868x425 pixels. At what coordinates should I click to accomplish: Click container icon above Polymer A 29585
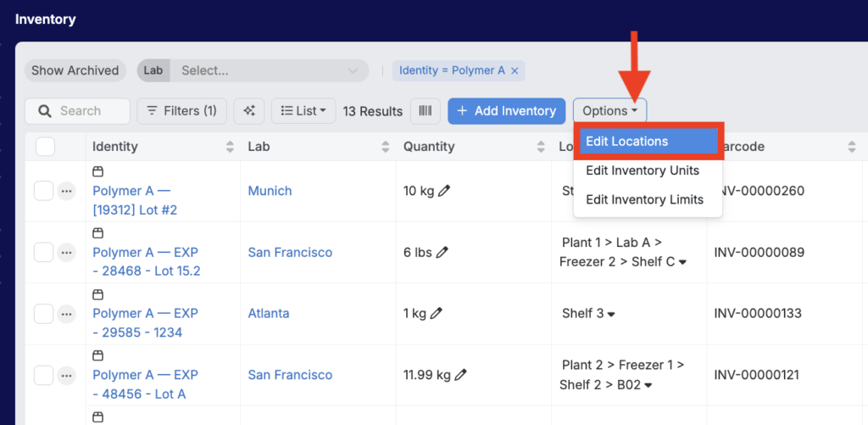click(x=98, y=294)
